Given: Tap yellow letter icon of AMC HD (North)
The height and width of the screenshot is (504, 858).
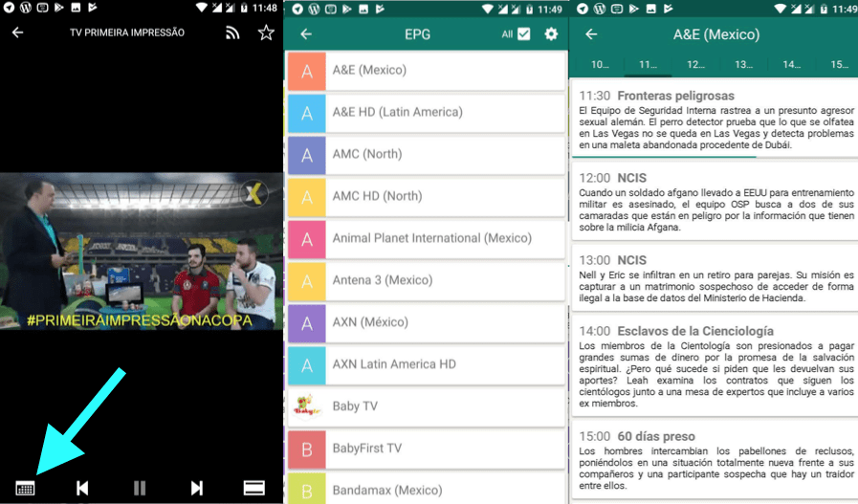Looking at the screenshot, I should click(307, 197).
